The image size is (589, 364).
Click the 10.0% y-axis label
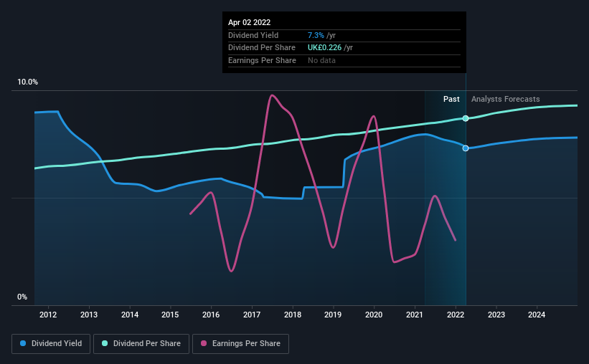coord(27,82)
